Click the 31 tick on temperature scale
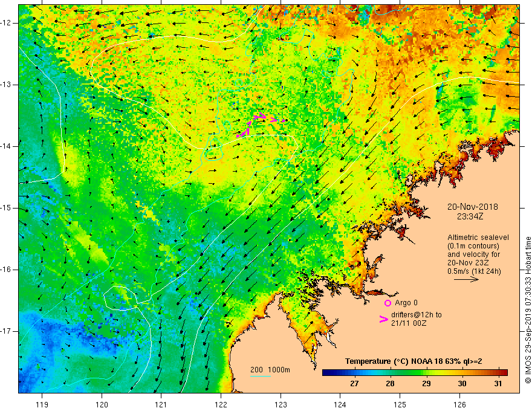 498,384
